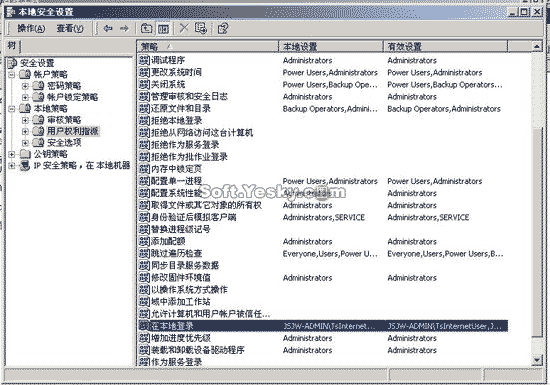Select the 树 tab
This screenshot has height=385, width=550.
pyautogui.click(x=12, y=45)
